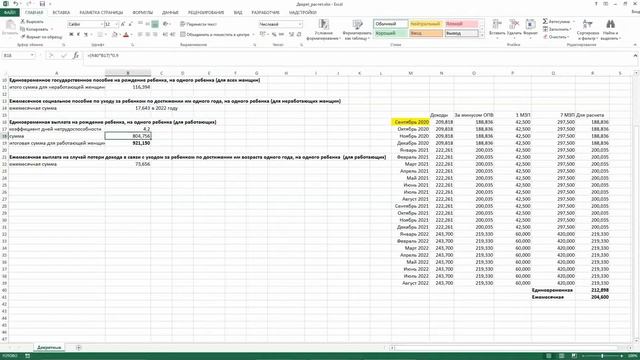Apply Хороший cell style

pos(391,33)
